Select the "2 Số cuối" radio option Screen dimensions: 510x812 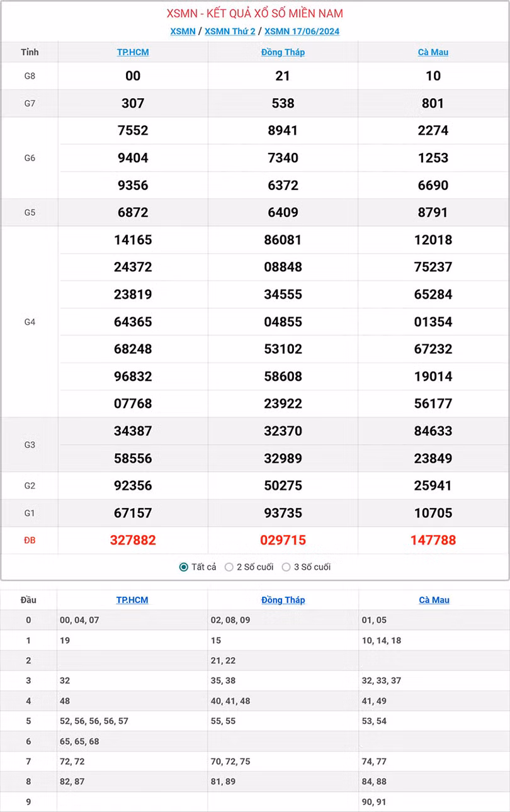(x=230, y=567)
